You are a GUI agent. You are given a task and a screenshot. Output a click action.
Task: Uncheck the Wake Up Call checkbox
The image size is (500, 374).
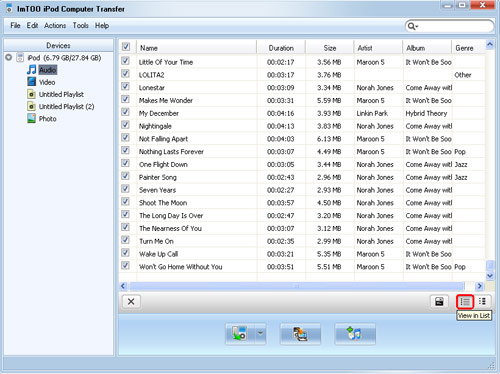[x=125, y=253]
